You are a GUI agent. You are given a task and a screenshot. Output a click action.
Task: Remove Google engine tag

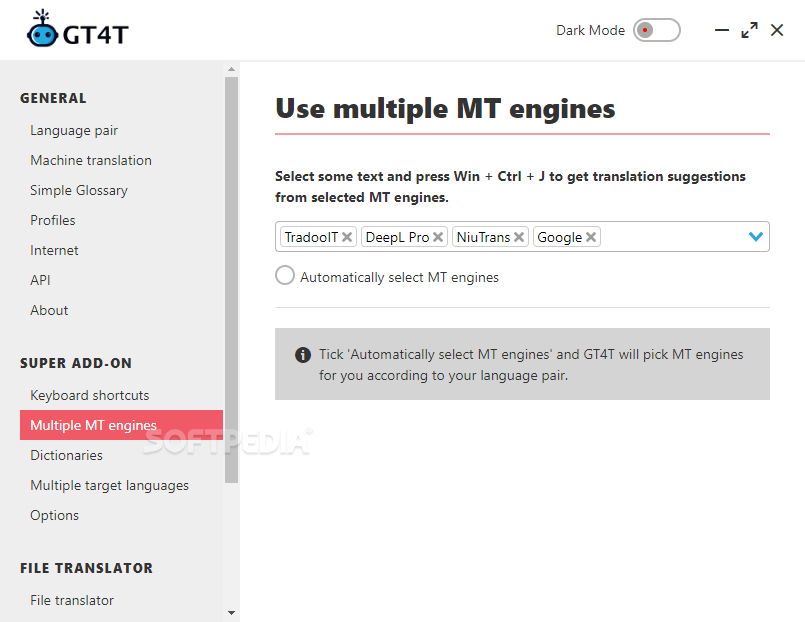tap(591, 237)
